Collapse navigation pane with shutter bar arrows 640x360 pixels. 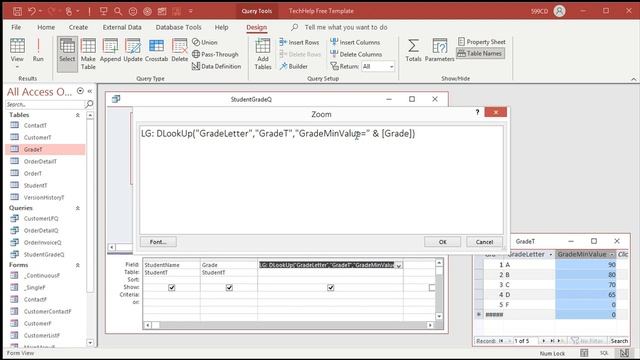click(90, 91)
